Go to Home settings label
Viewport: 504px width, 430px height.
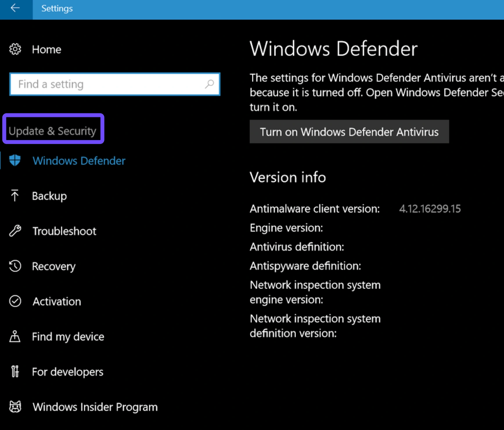[x=47, y=50]
